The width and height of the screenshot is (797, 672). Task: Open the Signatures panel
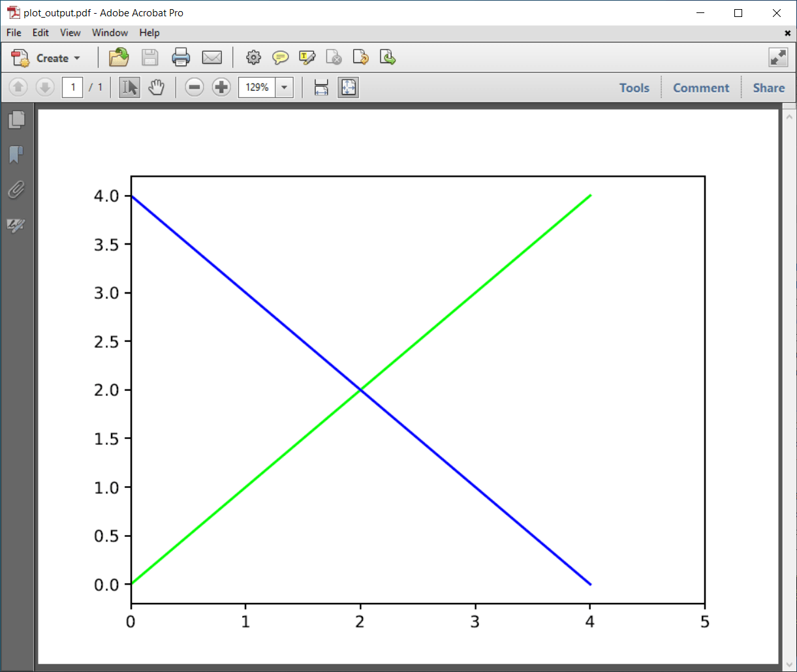coord(16,225)
